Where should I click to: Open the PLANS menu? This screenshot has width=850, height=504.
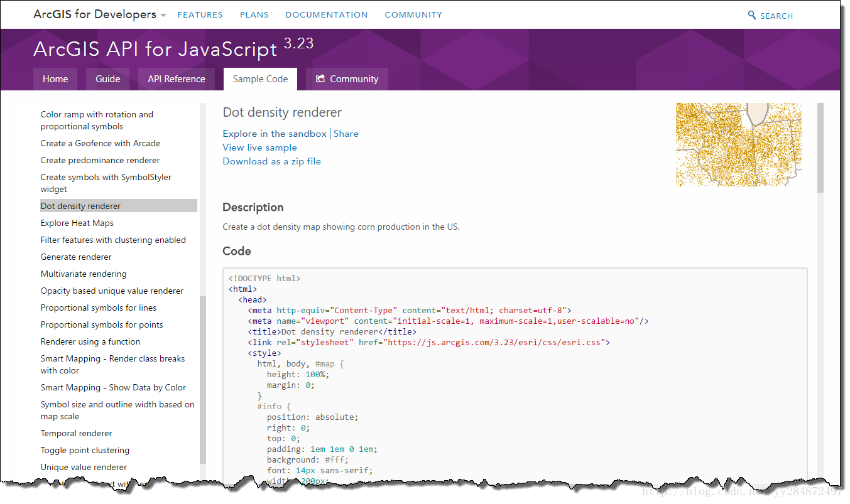(254, 15)
